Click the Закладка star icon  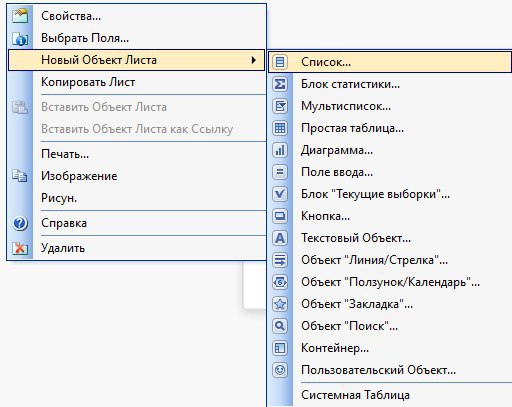tap(280, 304)
